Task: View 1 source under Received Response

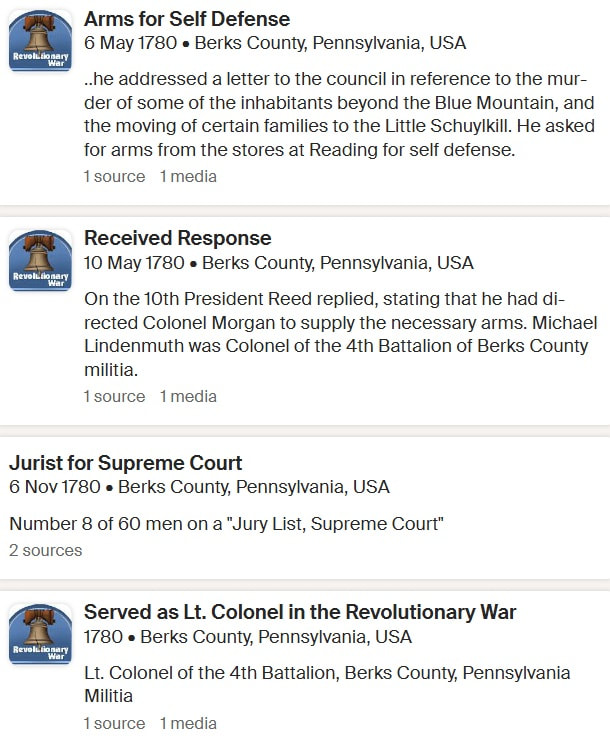Action: tap(114, 396)
